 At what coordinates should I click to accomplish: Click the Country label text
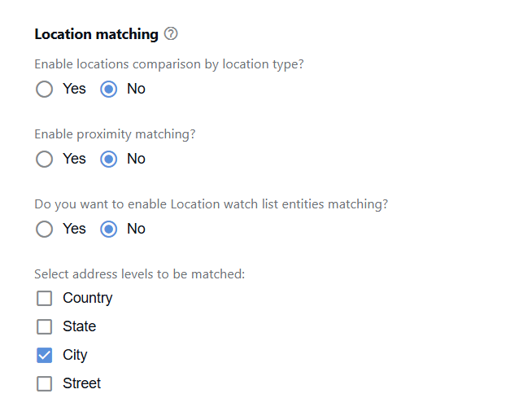(88, 299)
